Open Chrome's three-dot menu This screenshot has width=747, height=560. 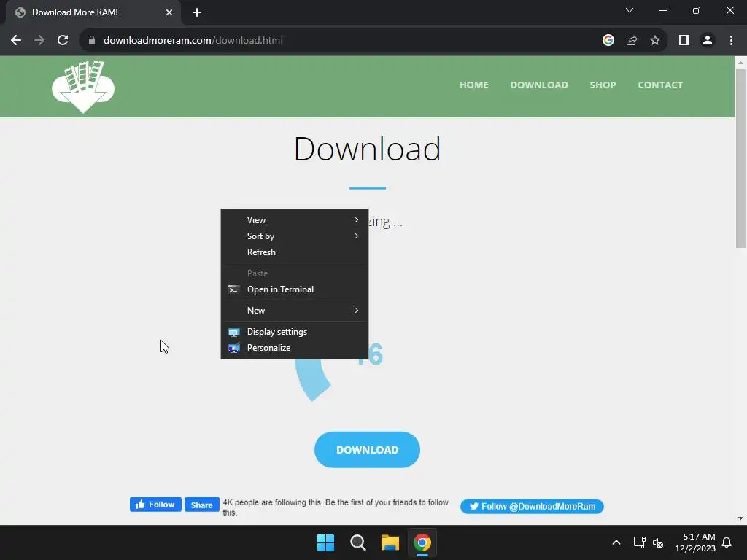pos(731,41)
